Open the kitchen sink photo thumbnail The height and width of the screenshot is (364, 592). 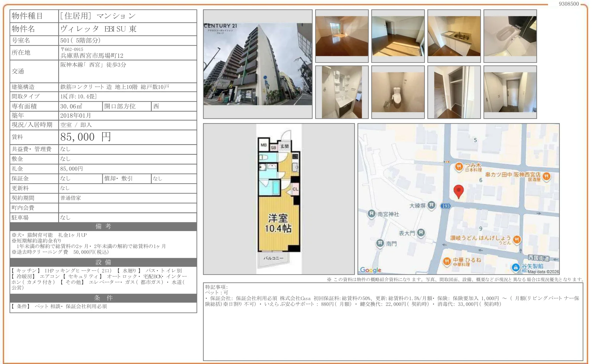click(x=454, y=36)
